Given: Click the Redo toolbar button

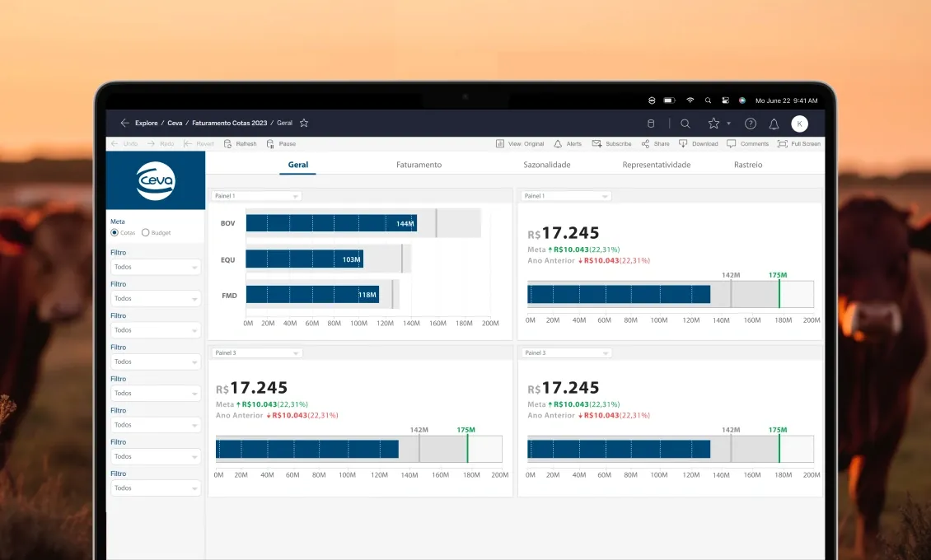Looking at the screenshot, I should pos(161,143).
